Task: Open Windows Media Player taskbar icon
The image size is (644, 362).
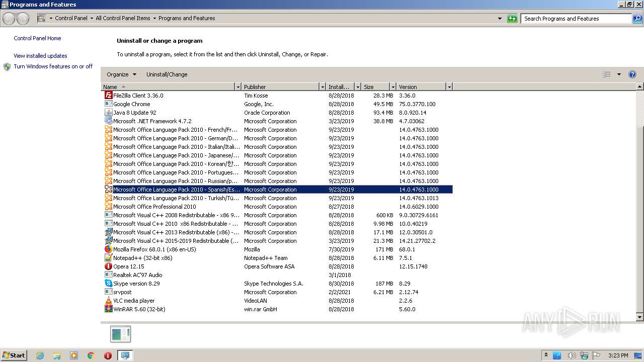Action: [x=74, y=355]
